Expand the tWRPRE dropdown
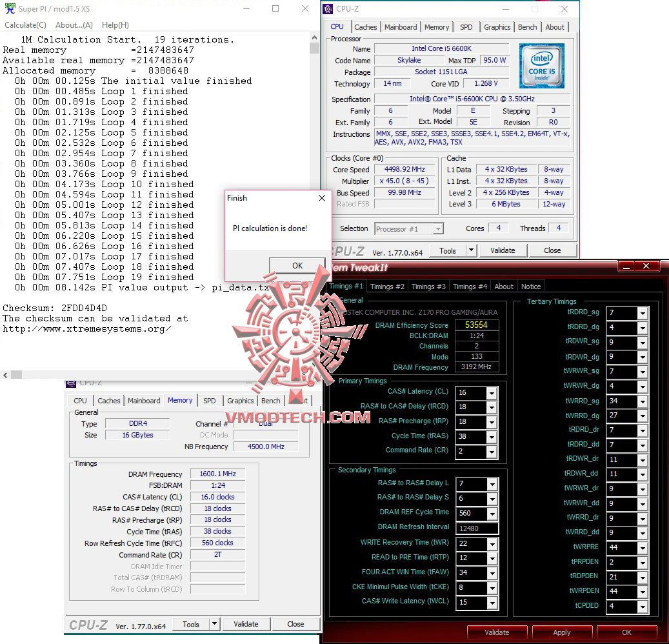Image resolution: width=669 pixels, height=644 pixels. pyautogui.click(x=643, y=548)
